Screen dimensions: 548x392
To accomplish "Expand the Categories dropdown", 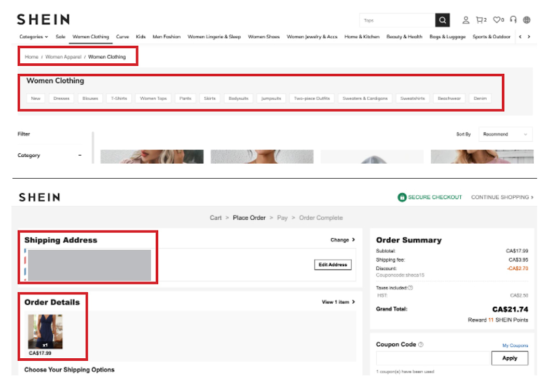I will pos(34,37).
